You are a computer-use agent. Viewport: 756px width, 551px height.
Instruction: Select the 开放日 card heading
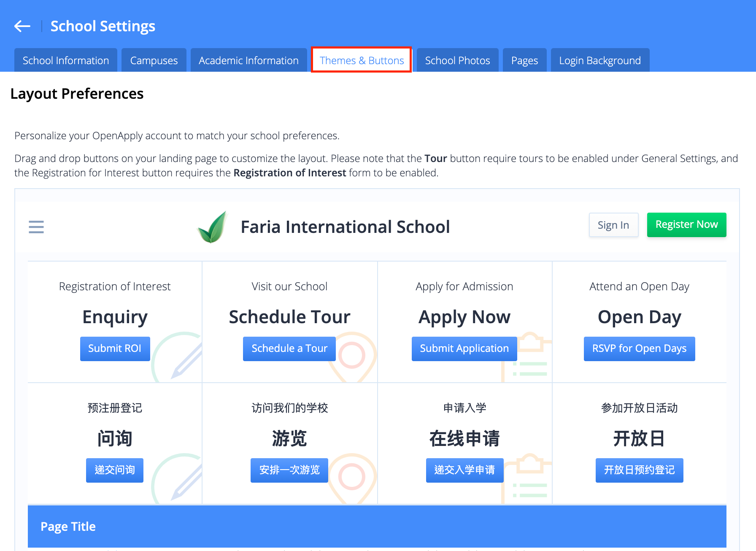coord(640,438)
